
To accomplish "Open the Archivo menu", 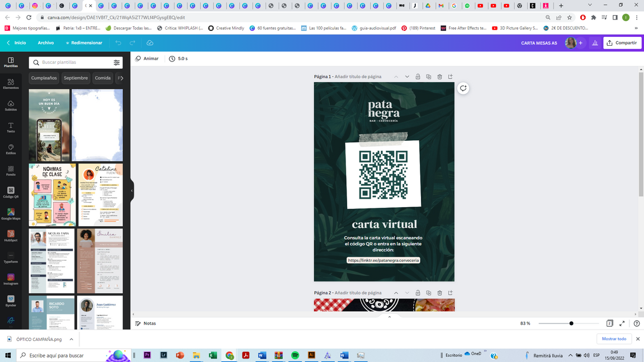I will click(x=46, y=42).
